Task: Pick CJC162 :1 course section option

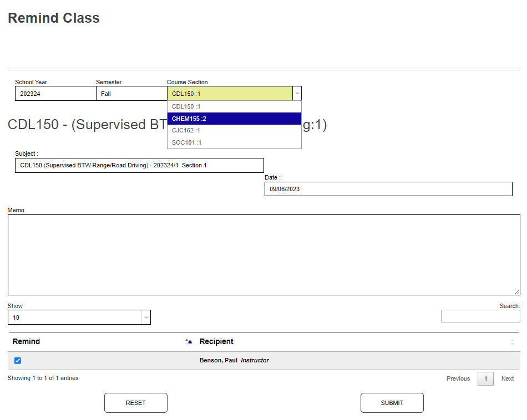Action: tap(234, 130)
